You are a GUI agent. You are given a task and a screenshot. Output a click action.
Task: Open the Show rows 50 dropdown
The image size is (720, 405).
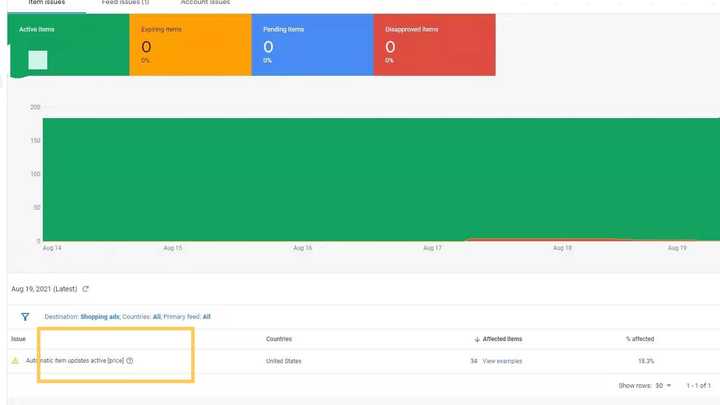(x=663, y=386)
